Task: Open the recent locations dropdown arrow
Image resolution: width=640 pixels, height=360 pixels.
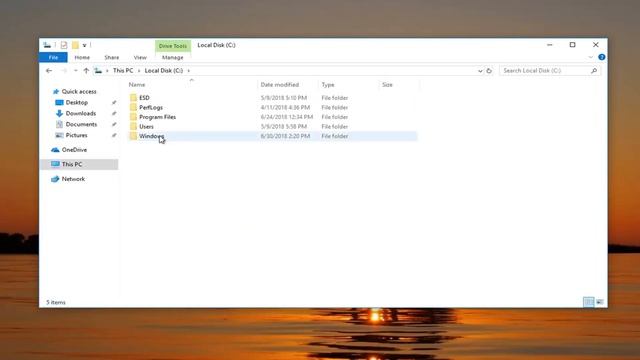Action: [76, 71]
